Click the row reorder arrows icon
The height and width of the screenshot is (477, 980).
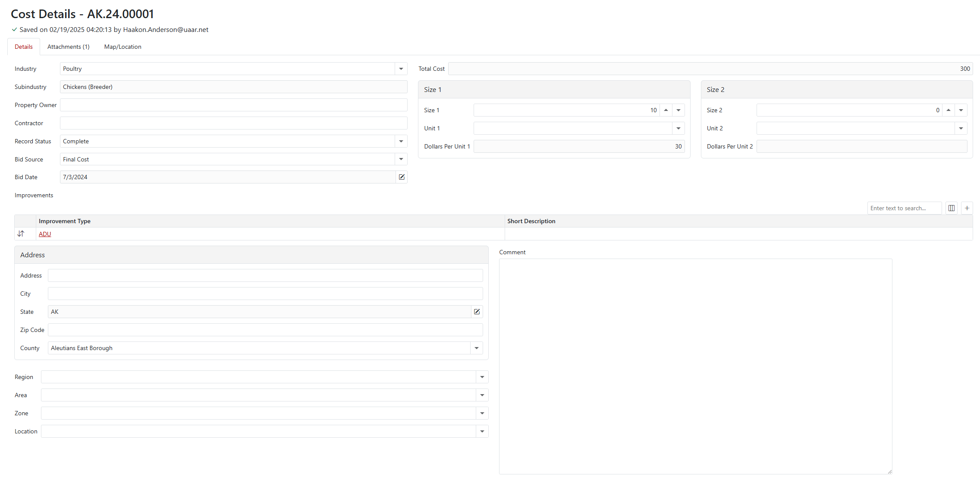[x=21, y=234]
